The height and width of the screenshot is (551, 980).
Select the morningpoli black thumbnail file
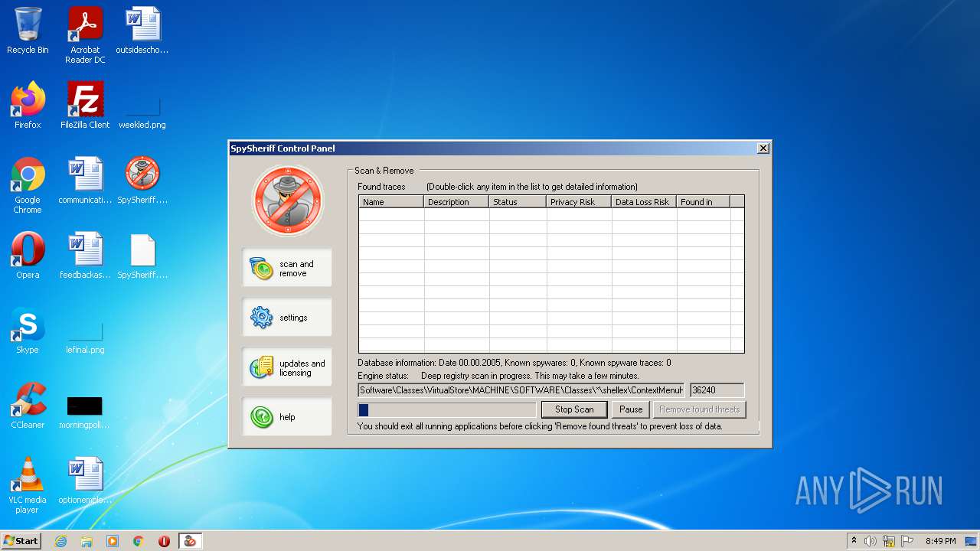click(x=85, y=413)
